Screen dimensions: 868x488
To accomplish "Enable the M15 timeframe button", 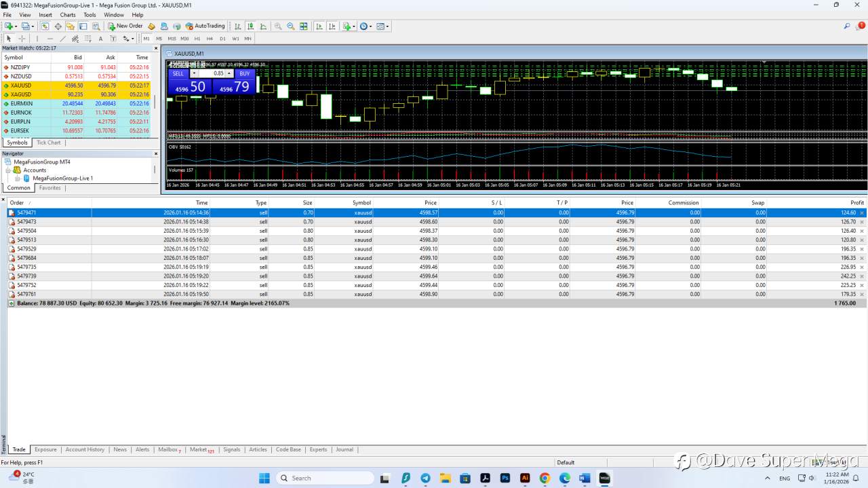I will click(172, 39).
